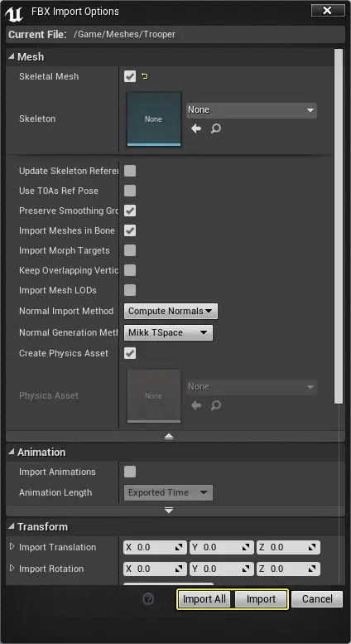Enable Import Morph Targets checkbox

pyautogui.click(x=130, y=250)
